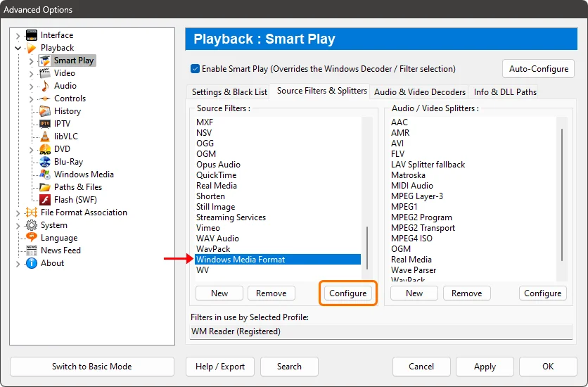Select the libVLC cone icon

(x=45, y=137)
